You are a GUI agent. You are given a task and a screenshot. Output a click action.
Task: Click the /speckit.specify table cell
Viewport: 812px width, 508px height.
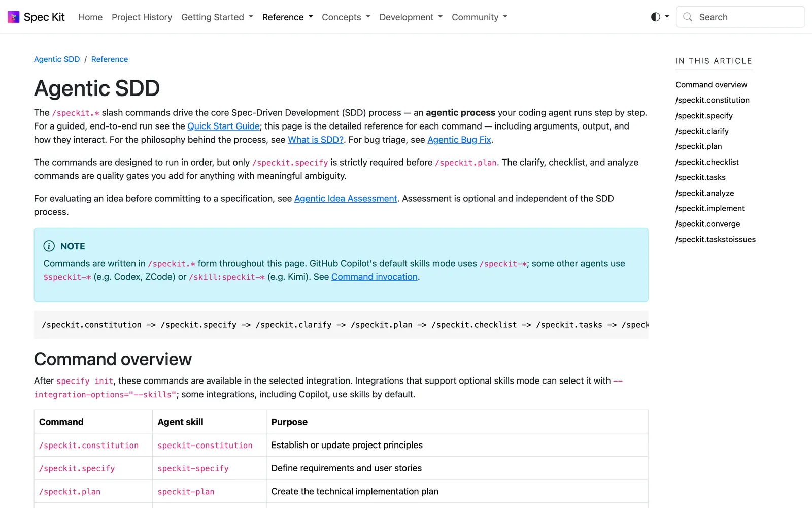[93, 468]
